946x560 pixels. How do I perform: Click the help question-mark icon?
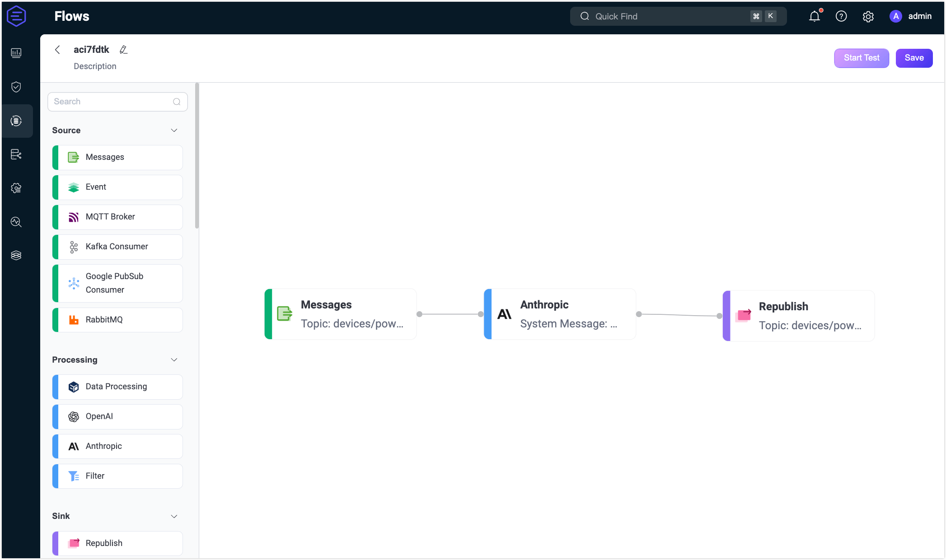coord(841,16)
